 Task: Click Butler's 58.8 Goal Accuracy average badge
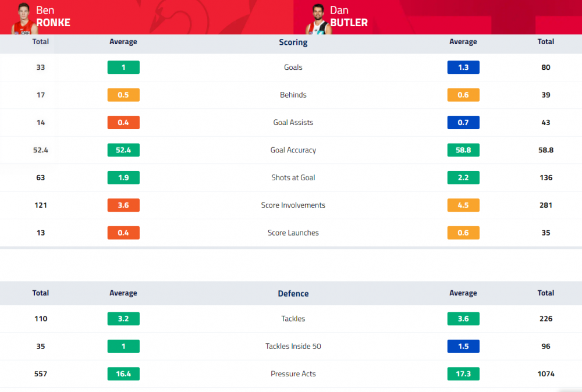463,150
